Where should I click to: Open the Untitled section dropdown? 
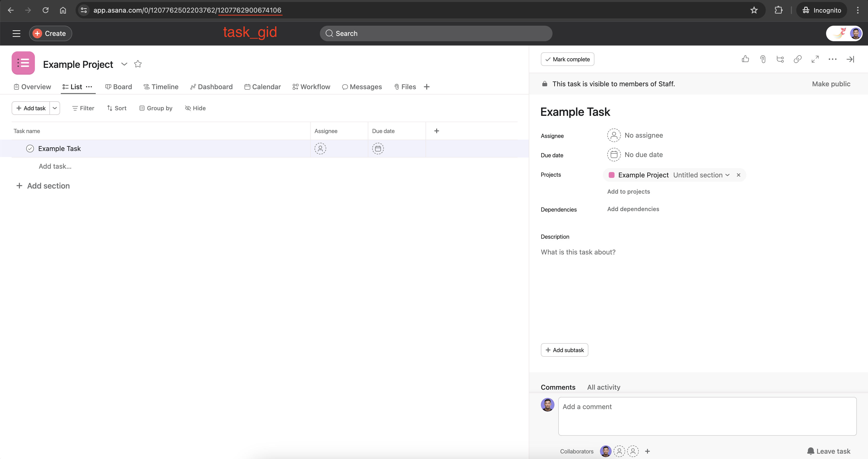click(x=702, y=175)
